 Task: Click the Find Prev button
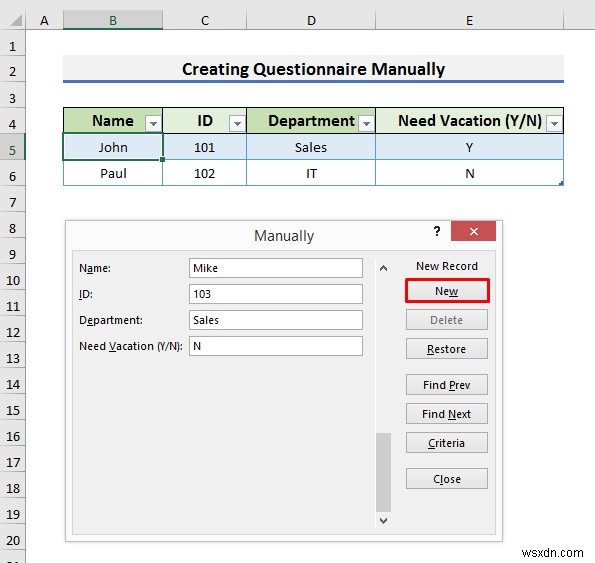tap(447, 385)
